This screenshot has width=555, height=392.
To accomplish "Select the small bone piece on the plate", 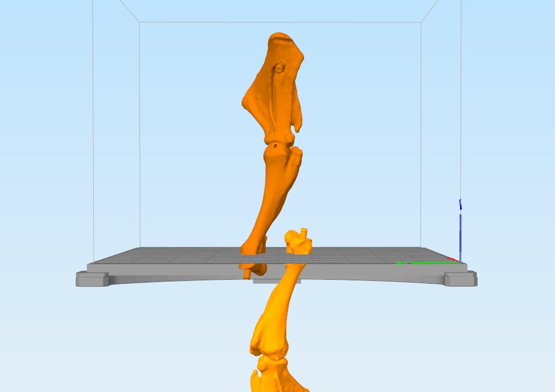I will [298, 245].
